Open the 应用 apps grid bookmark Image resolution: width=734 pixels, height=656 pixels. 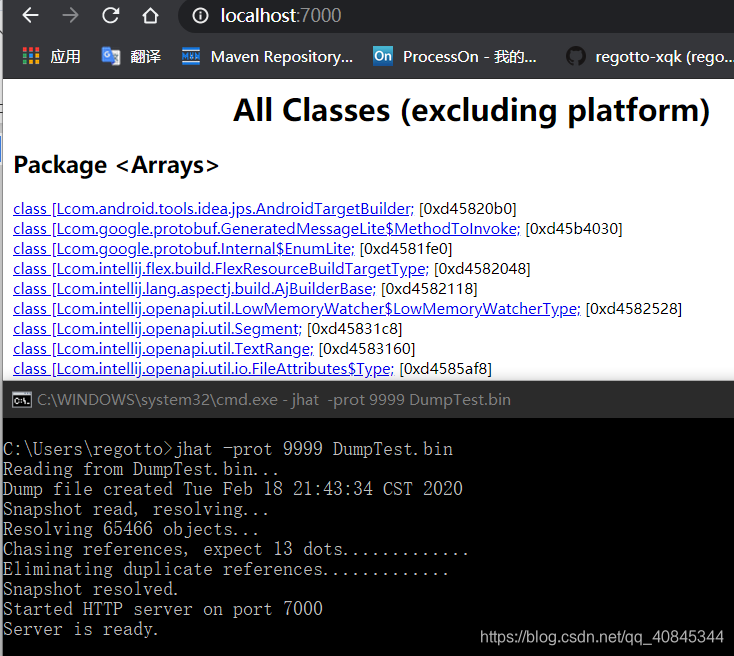(51, 56)
